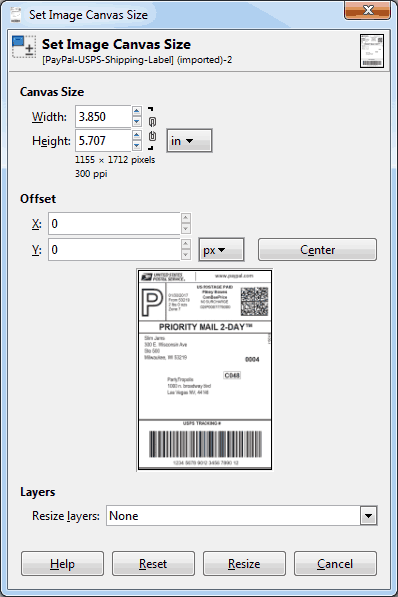This screenshot has height=597, width=398.
Task: Click the Center button for the offset
Action: point(317,250)
